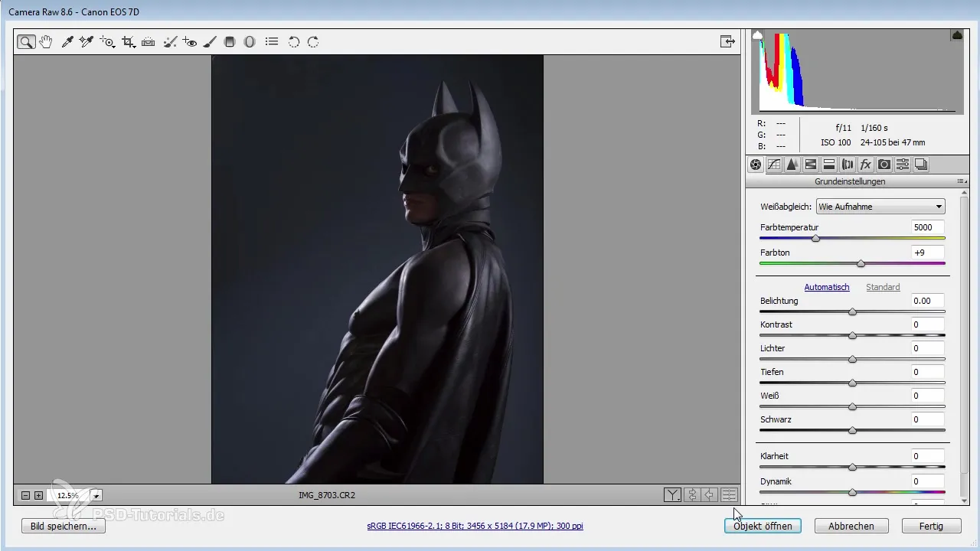Open the zoom level dropdown arrow
The height and width of the screenshot is (551, 980).
pos(96,496)
